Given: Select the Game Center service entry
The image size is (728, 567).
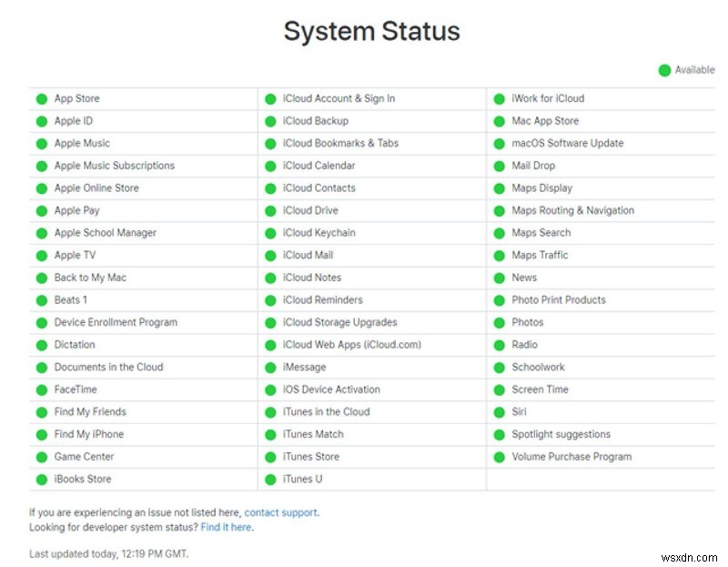Looking at the screenshot, I should [83, 456].
